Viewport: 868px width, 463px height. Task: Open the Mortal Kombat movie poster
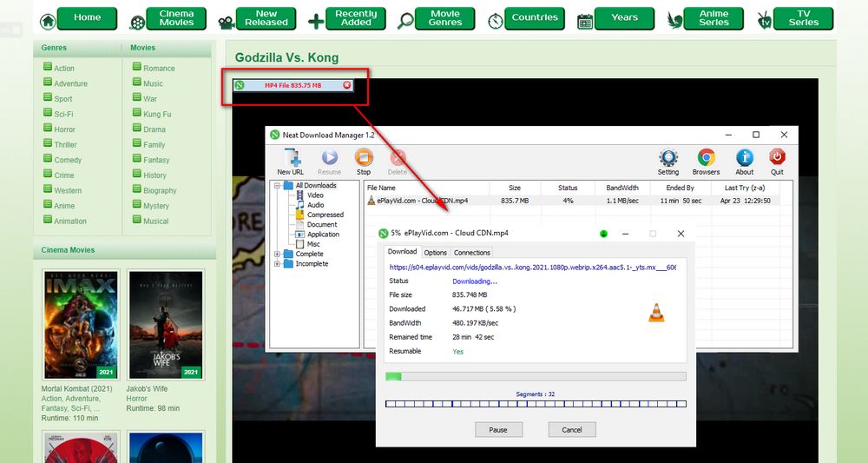point(80,324)
